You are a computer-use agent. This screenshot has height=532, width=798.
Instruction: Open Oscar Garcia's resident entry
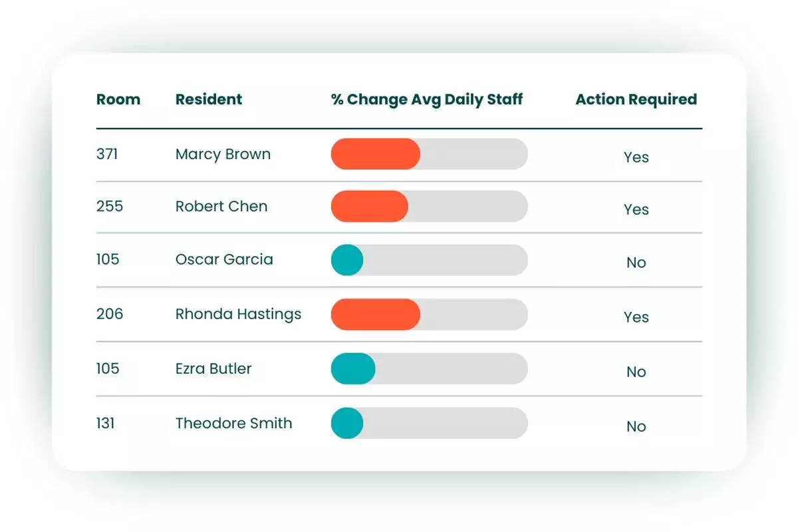pyautogui.click(x=224, y=259)
